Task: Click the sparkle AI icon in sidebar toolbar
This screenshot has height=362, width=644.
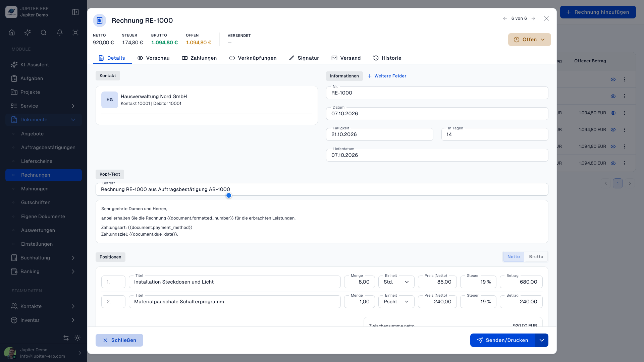Action: tap(28, 33)
